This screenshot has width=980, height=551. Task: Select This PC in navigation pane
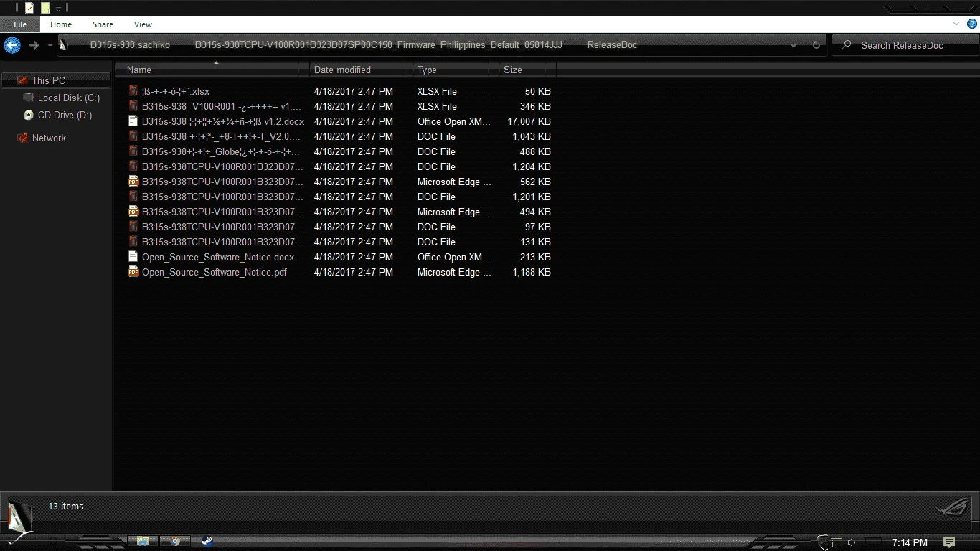tap(48, 80)
